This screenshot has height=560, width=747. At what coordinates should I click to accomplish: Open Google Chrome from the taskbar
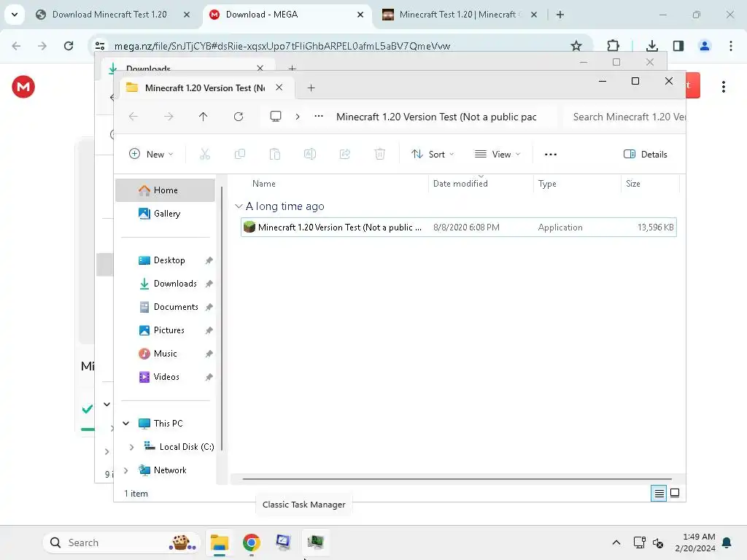(x=252, y=542)
